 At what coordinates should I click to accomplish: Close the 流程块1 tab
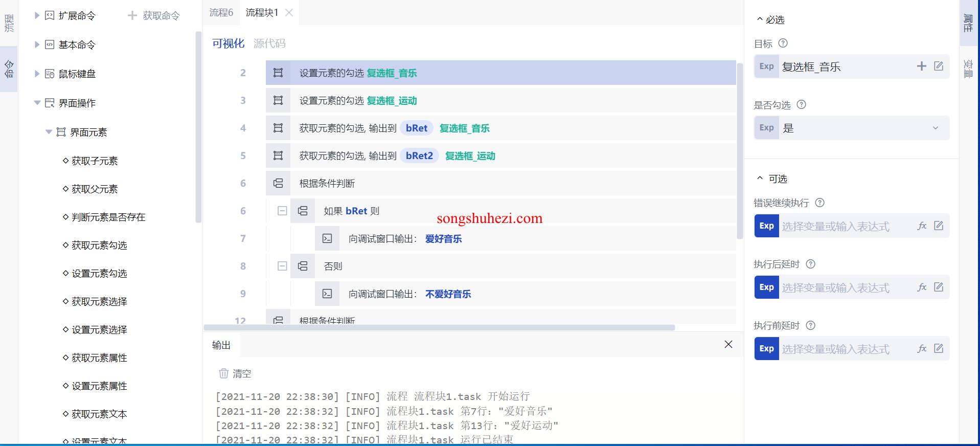(x=289, y=12)
